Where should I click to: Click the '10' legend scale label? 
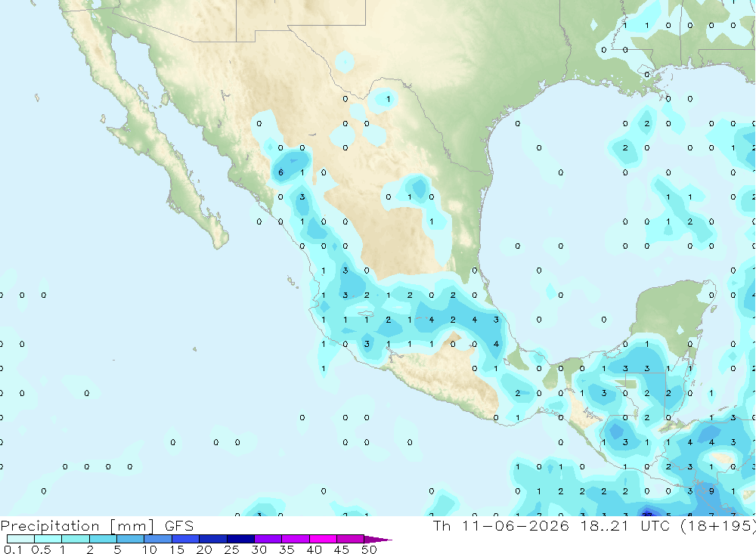[149, 549]
